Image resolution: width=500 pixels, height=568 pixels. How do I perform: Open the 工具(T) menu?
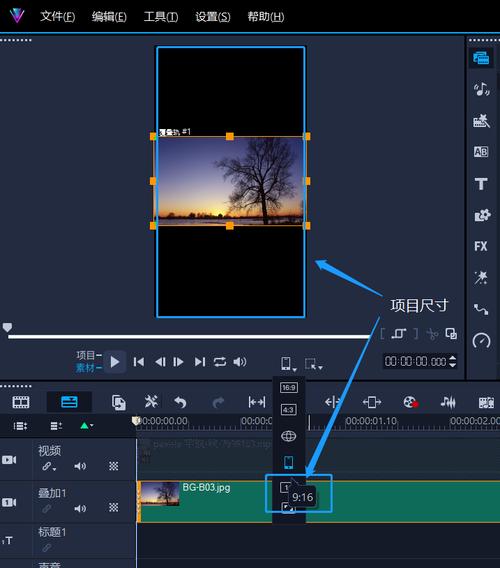161,16
